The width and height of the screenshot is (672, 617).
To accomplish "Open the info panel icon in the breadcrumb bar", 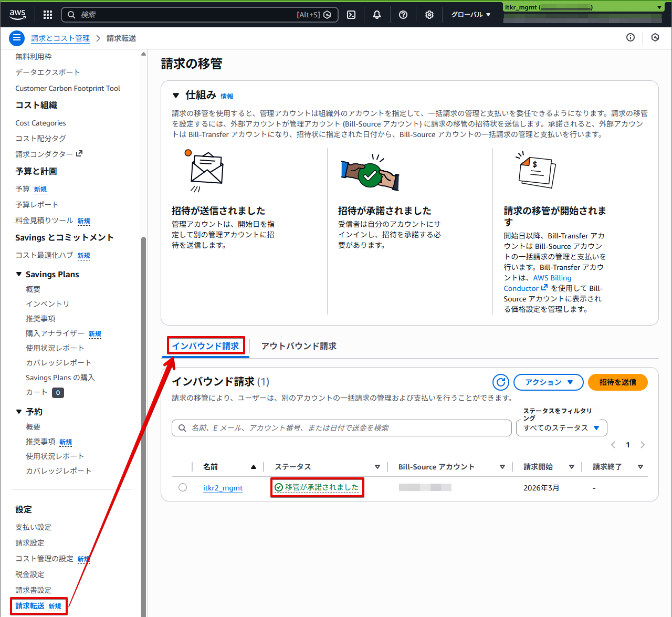I will [631, 37].
